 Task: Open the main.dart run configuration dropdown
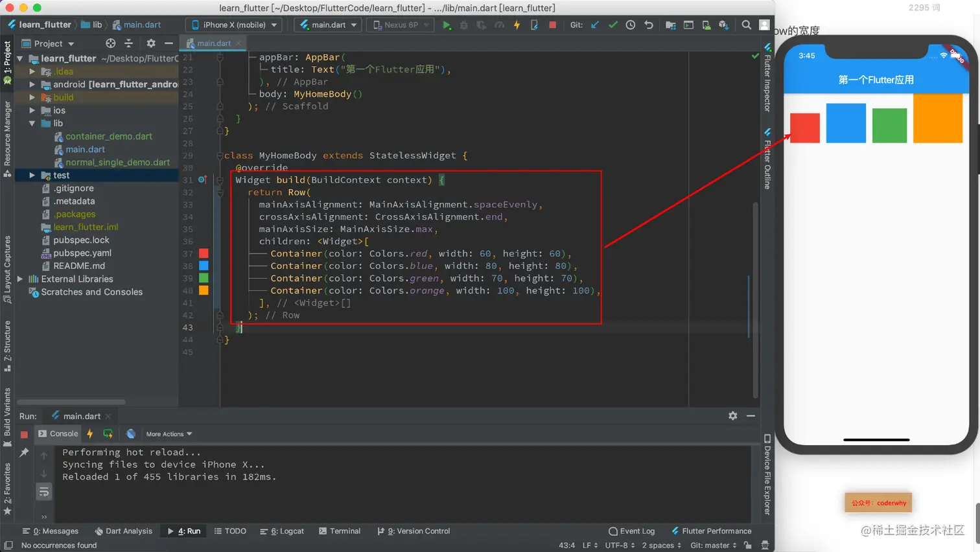click(329, 25)
